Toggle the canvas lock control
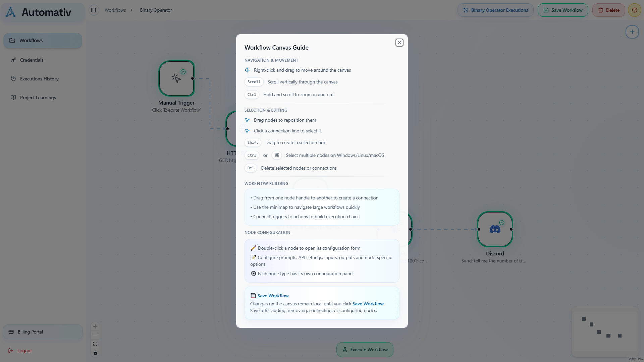 (95, 353)
